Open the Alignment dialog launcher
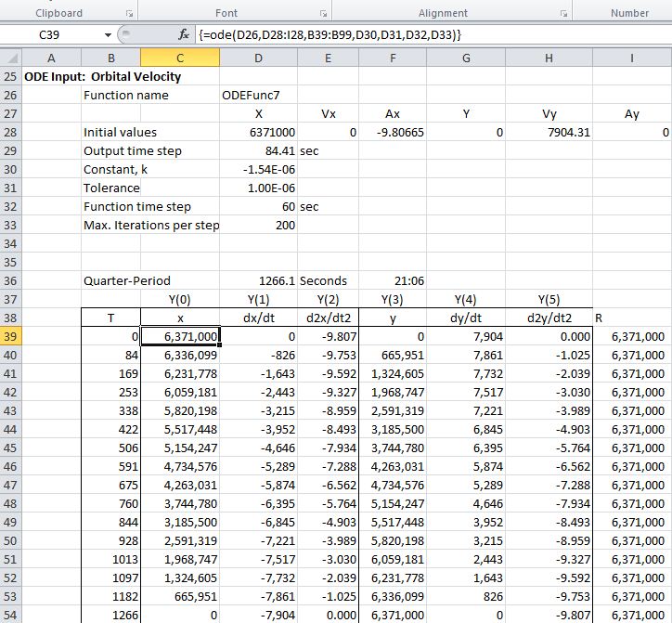 pos(563,14)
